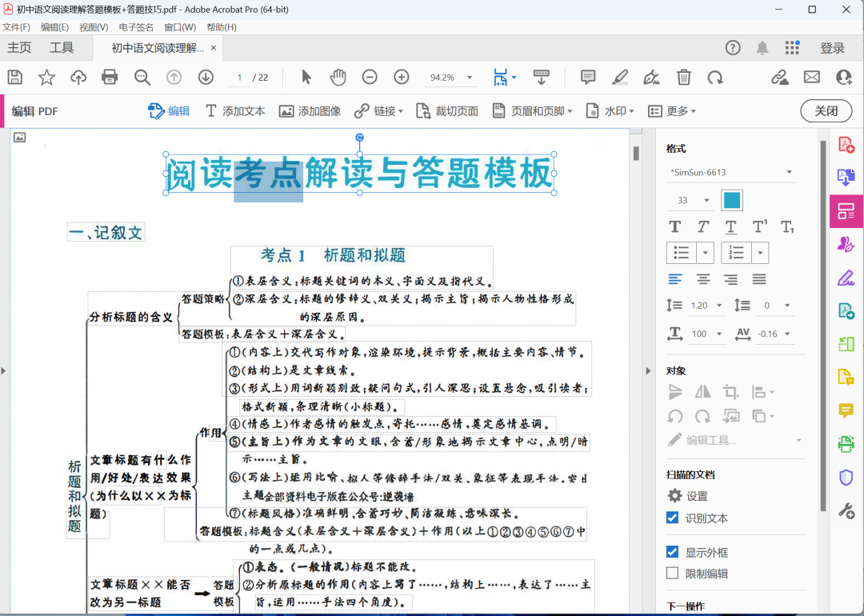Open the 编辑(E) menu
The width and height of the screenshot is (864, 616).
(54, 27)
